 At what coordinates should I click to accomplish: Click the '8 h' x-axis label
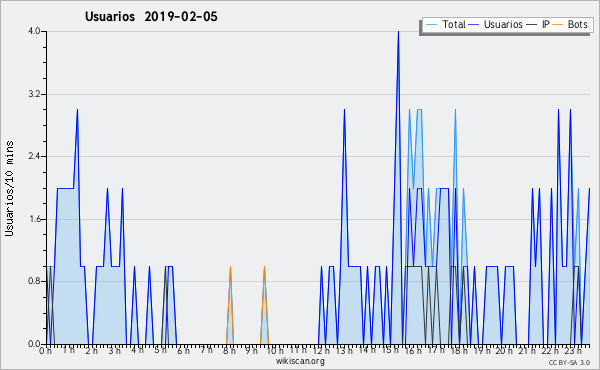tap(229, 350)
